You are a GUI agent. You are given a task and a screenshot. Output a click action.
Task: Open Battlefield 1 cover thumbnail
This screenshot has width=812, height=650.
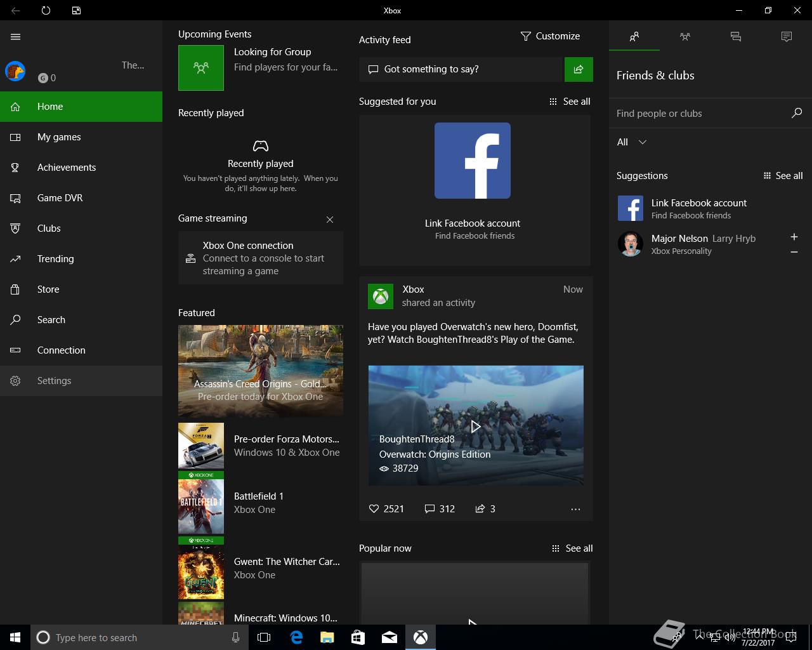[x=201, y=503]
